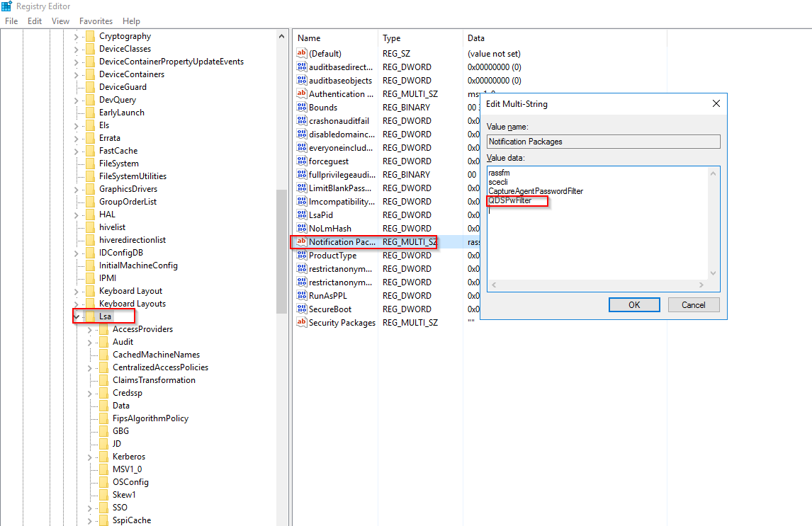
Task: Click the MSV1_0 folder icon
Action: (103, 469)
